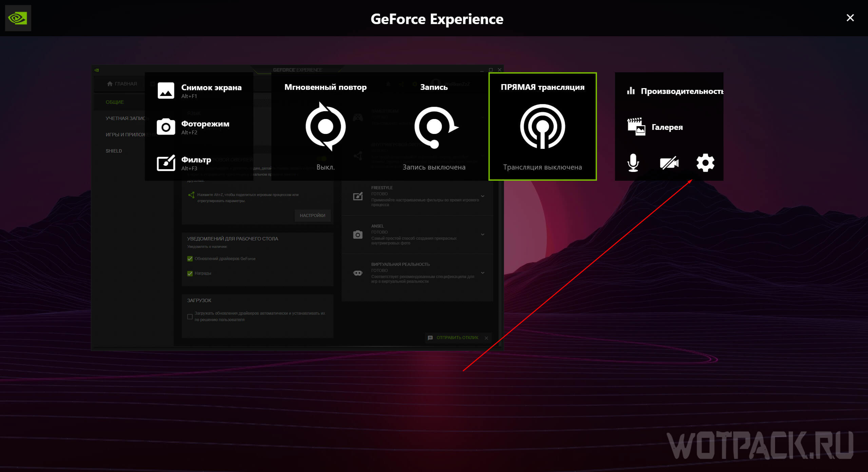Image resolution: width=868 pixels, height=472 pixels.
Task: Toggle the crossed-out camera icon
Action: pos(669,163)
